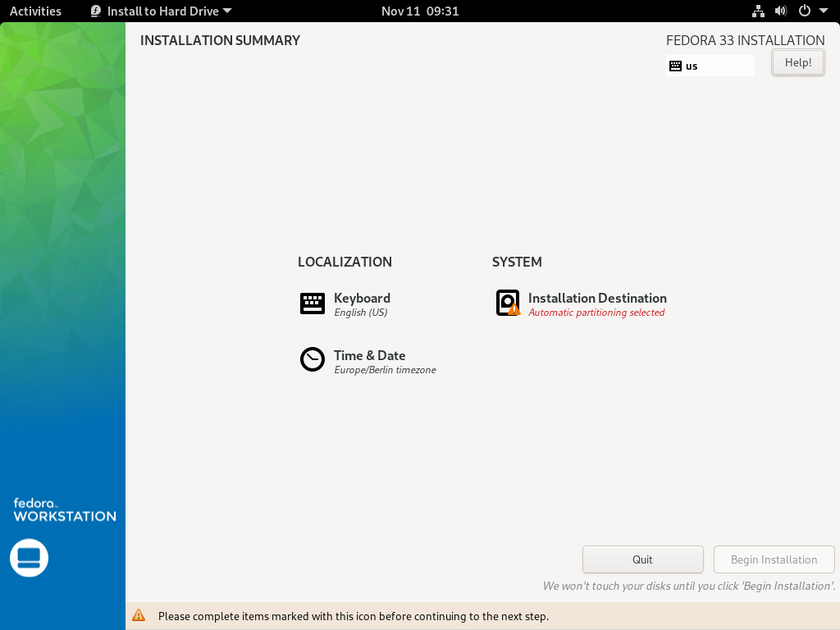Expand the system menu arrow in top bar
Screen dimensions: 840x630
pos(824,11)
